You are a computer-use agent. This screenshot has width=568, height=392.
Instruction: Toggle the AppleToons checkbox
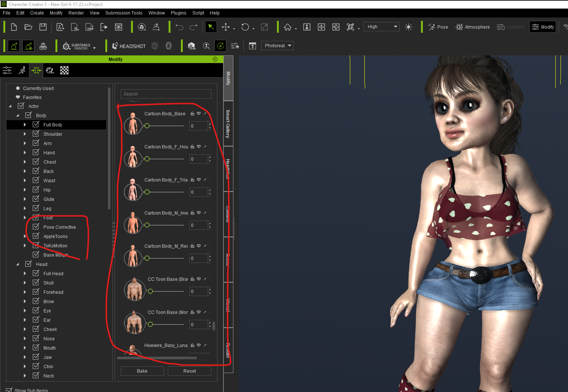tap(36, 236)
